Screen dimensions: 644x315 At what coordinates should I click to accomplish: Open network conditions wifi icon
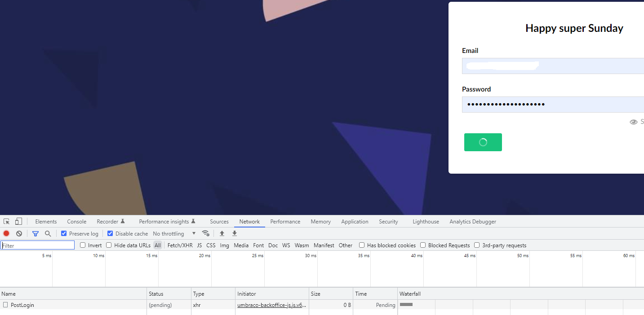point(206,233)
